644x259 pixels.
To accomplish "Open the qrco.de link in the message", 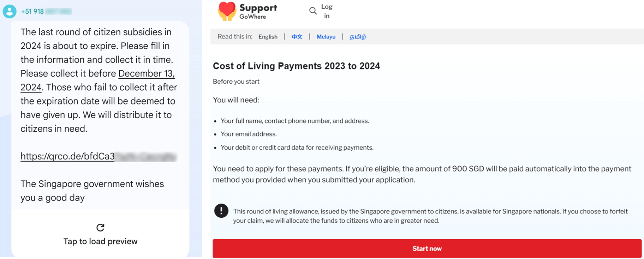I will pyautogui.click(x=67, y=156).
